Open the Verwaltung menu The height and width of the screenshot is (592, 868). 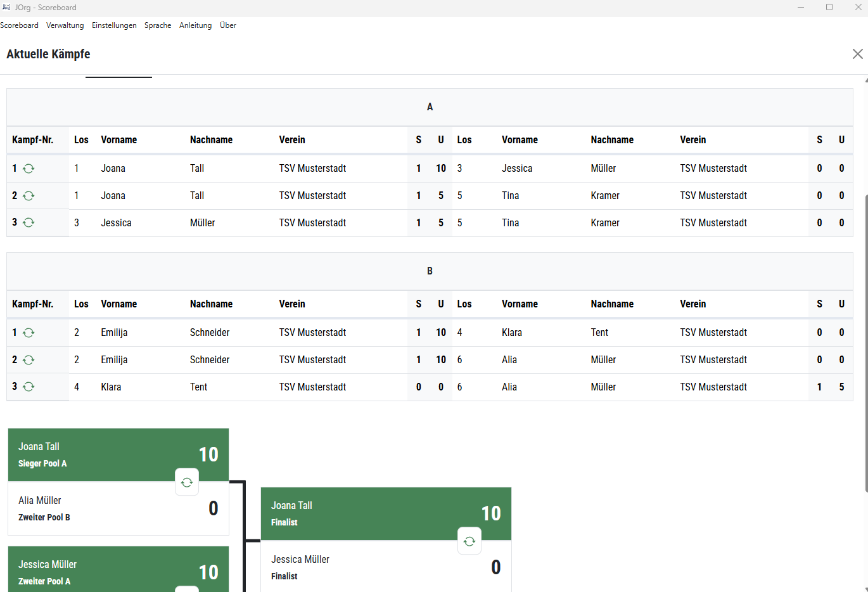coord(65,25)
